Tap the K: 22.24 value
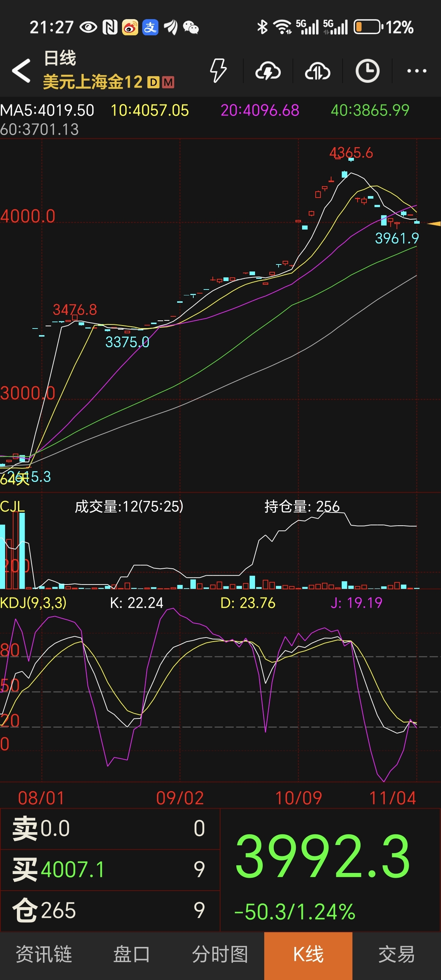 coord(136,603)
